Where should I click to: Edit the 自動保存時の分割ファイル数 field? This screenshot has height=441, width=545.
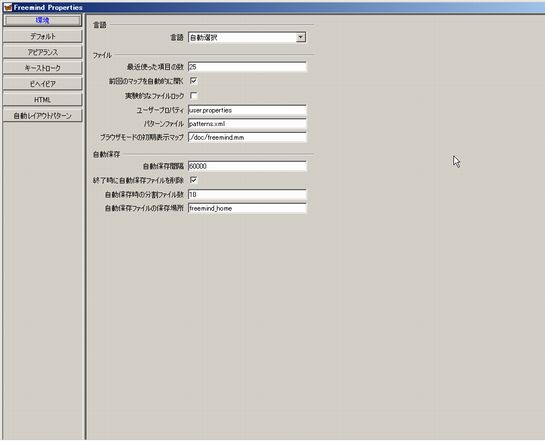(x=247, y=195)
